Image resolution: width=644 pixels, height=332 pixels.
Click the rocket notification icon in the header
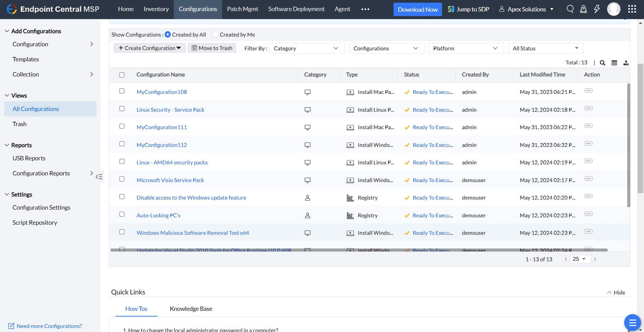(583, 9)
